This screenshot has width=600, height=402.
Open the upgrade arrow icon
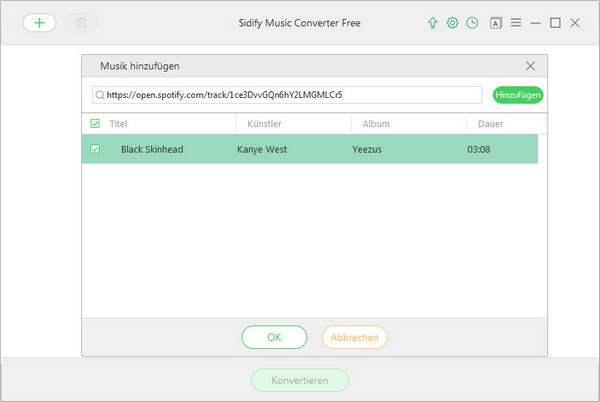(x=432, y=23)
